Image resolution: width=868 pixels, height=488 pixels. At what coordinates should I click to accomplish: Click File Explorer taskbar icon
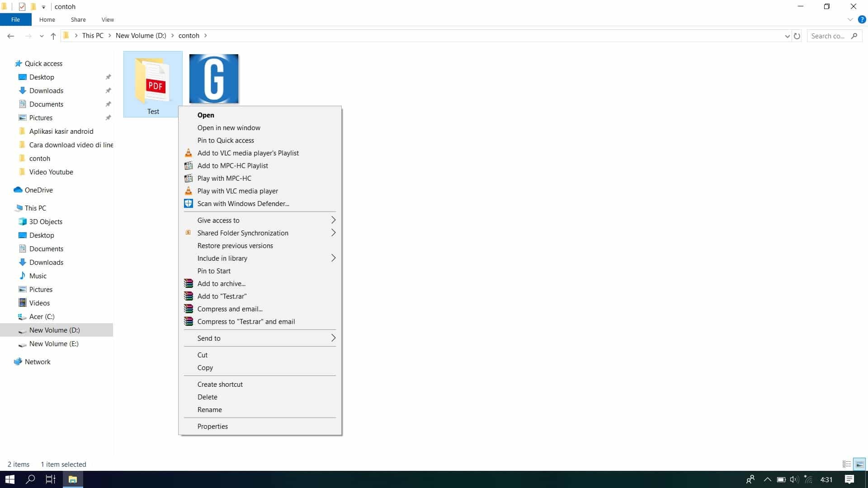click(x=72, y=479)
